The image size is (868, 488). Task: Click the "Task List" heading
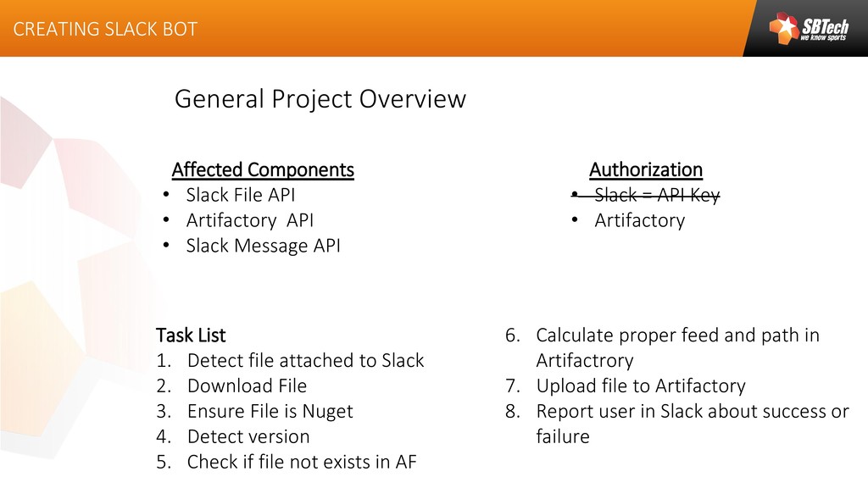(191, 335)
